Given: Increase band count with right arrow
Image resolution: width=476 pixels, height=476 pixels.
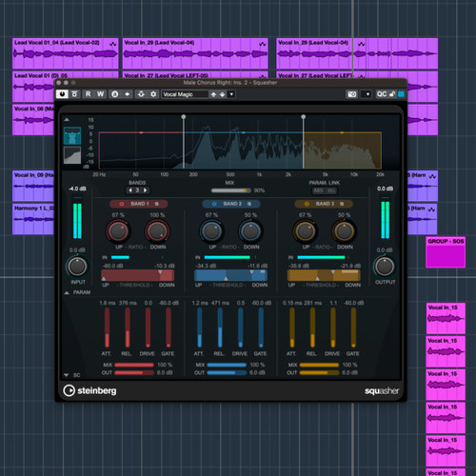Looking at the screenshot, I should click(146, 190).
